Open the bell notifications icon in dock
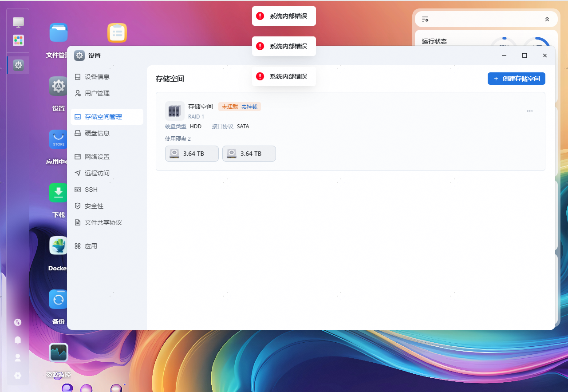The height and width of the screenshot is (392, 568). (x=18, y=340)
